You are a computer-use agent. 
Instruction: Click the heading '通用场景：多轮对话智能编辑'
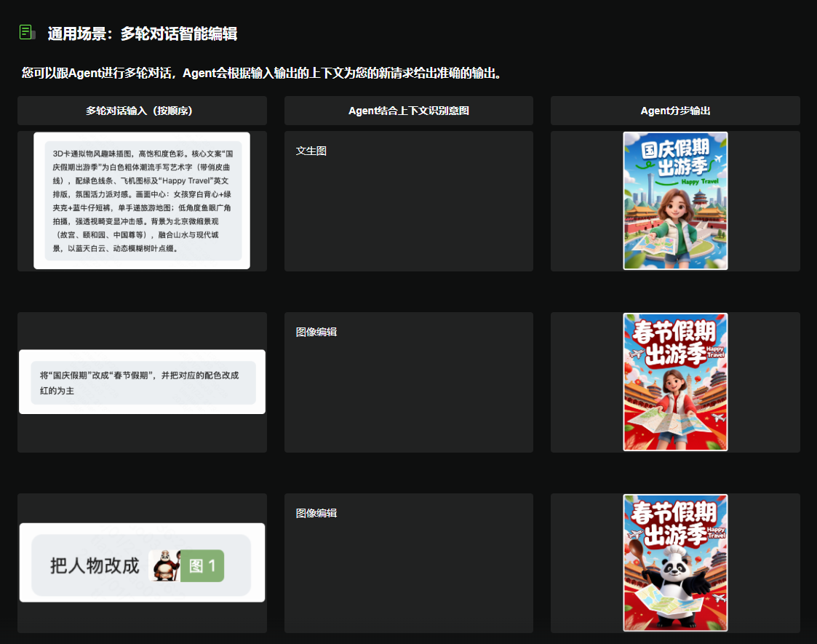pyautogui.click(x=143, y=33)
